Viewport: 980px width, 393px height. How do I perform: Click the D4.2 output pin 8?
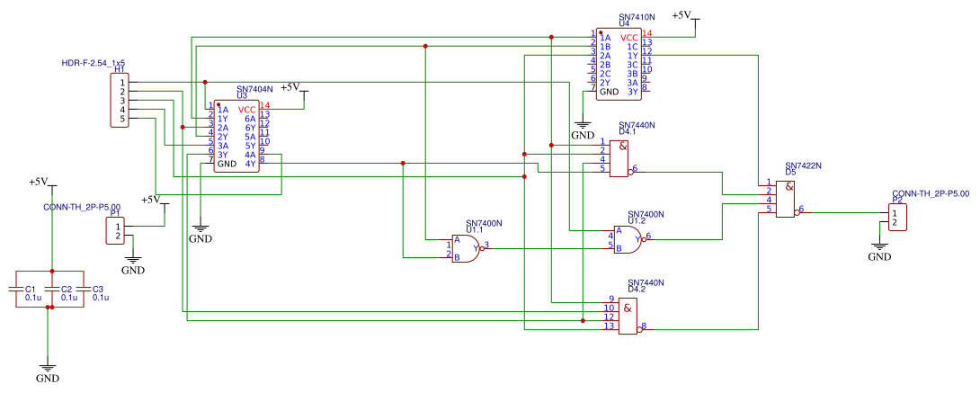(643, 325)
